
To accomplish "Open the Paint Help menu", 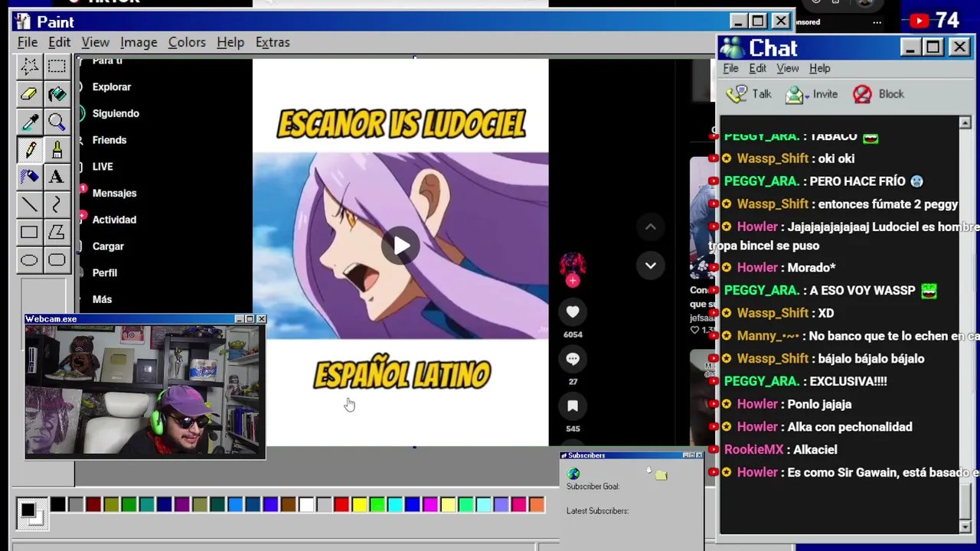I will tap(230, 42).
